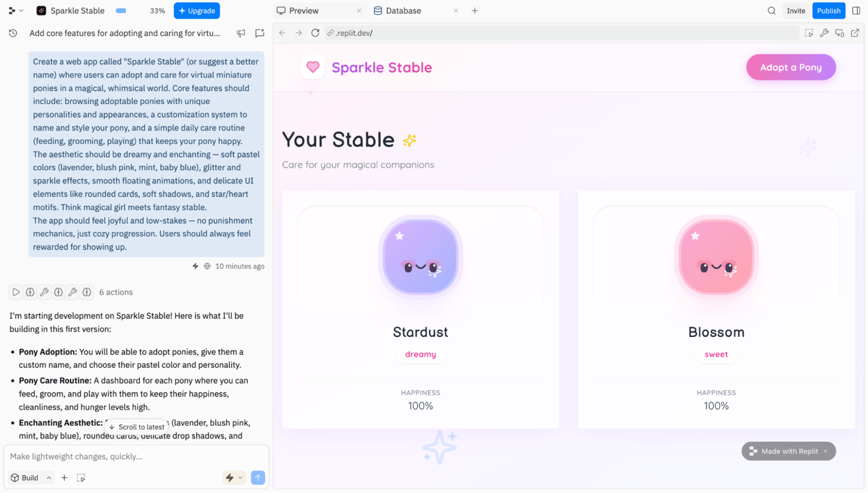Open the lightning mode dropdown beside the send button
Viewport: 868px width, 493px height.
point(234,478)
